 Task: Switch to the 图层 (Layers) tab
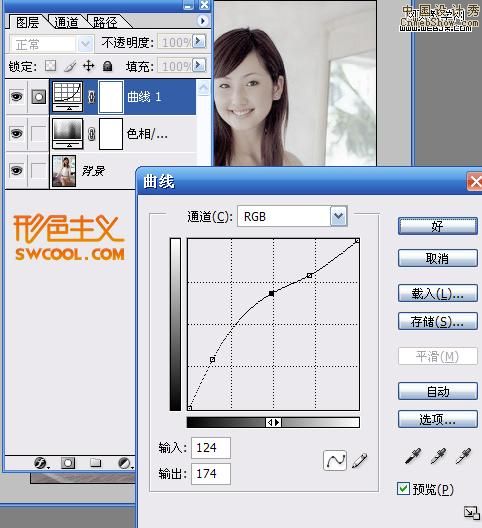point(28,22)
